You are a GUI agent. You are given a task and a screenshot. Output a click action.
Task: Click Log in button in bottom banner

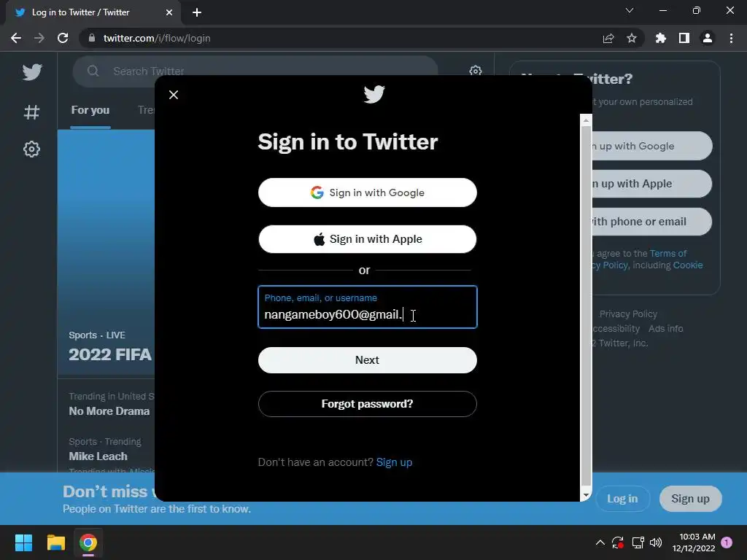point(622,499)
